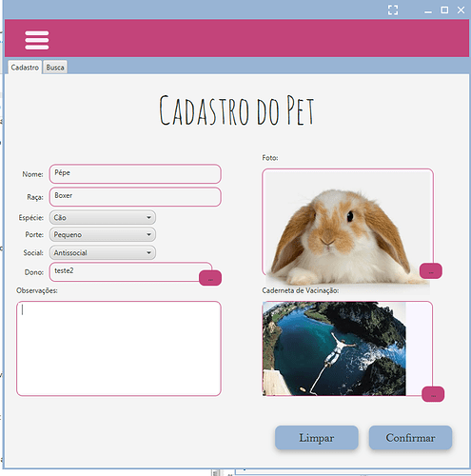Click browse button on Caderneta de Vacinação
This screenshot has height=476, width=471.
tap(433, 394)
